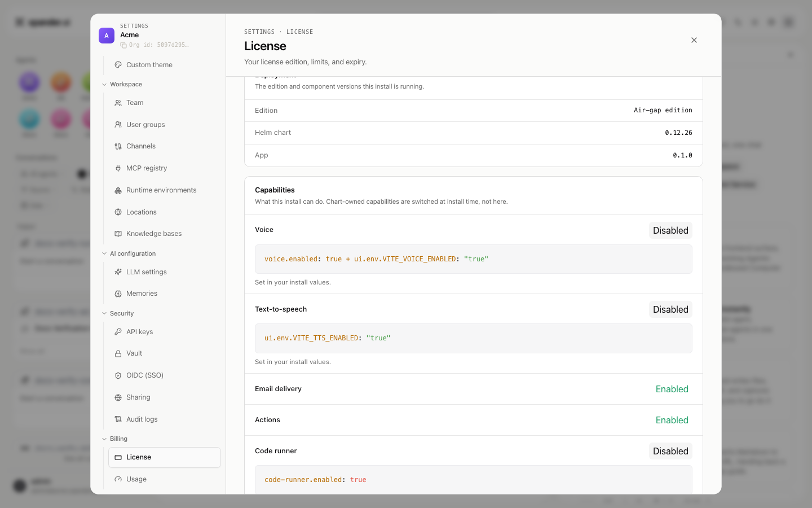
Task: Click the SETTINGS · LICENSE breadcrumb
Action: click(279, 32)
